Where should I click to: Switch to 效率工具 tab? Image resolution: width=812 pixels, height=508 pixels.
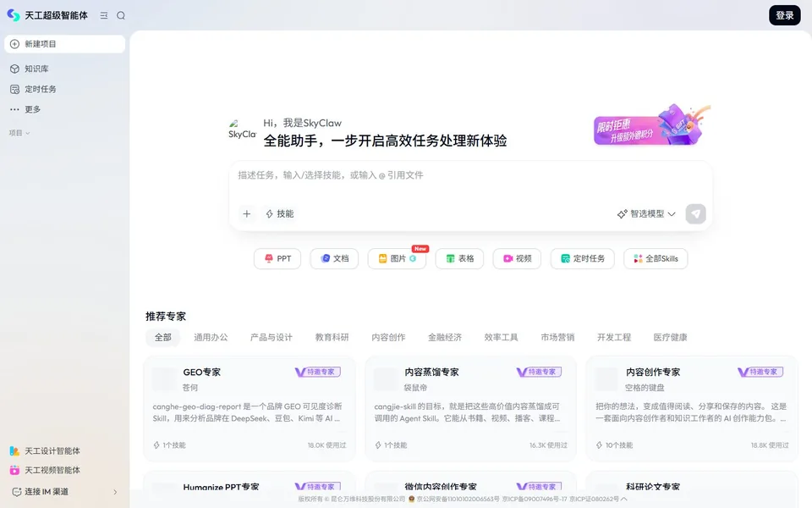click(502, 338)
